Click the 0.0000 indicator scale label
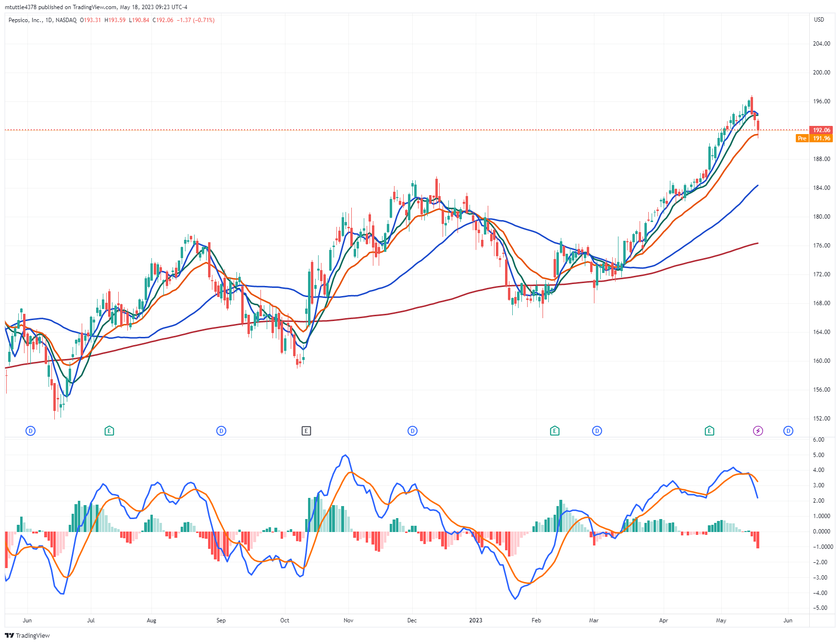Viewport: 840px width, 644px height. [x=821, y=532]
